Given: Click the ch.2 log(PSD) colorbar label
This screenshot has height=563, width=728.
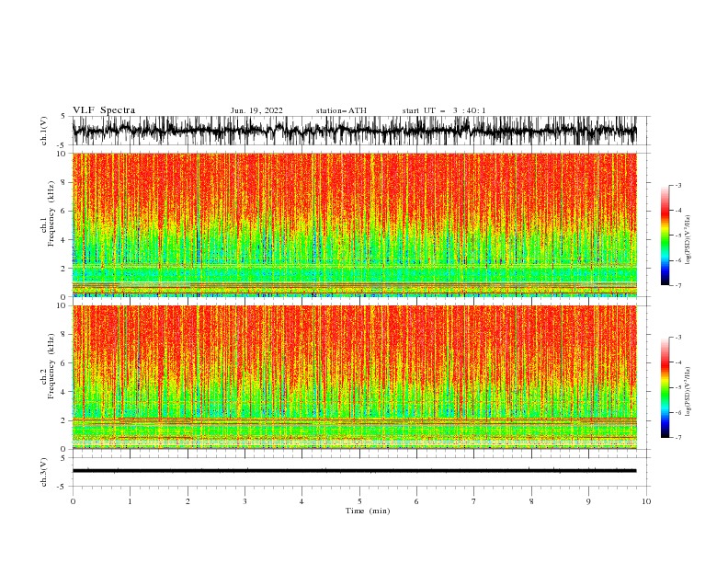Looking at the screenshot, I should (688, 392).
